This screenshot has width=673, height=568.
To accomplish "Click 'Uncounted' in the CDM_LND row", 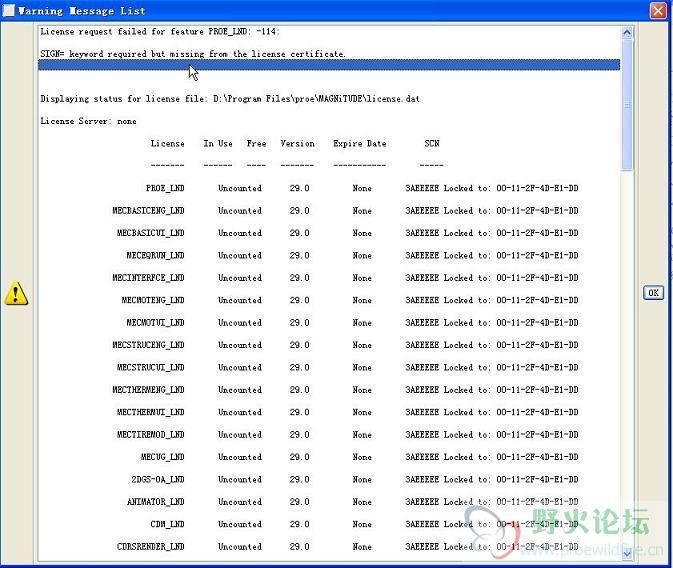I will pos(239,524).
